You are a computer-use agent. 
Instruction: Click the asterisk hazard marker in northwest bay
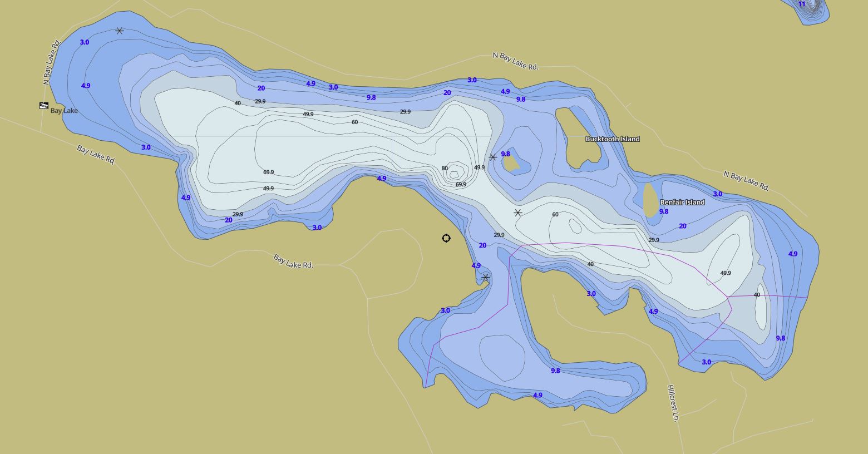point(120,31)
